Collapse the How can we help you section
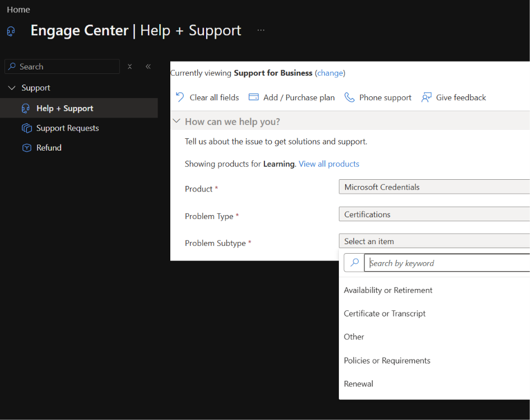This screenshot has height=420, width=530. 176,121
